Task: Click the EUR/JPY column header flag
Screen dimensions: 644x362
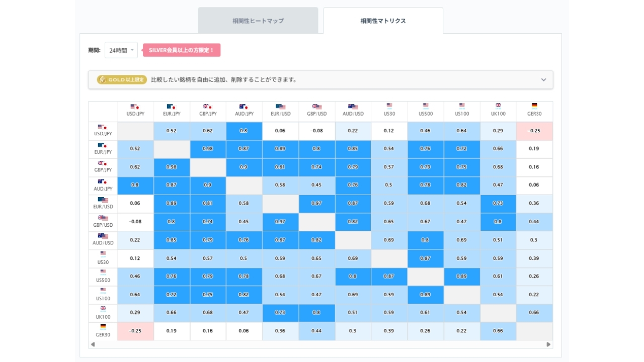Action: [x=171, y=107]
